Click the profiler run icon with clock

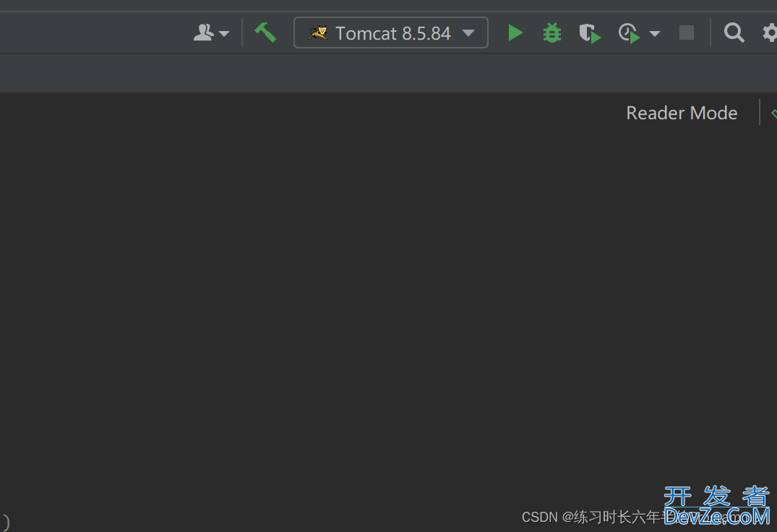click(x=630, y=34)
